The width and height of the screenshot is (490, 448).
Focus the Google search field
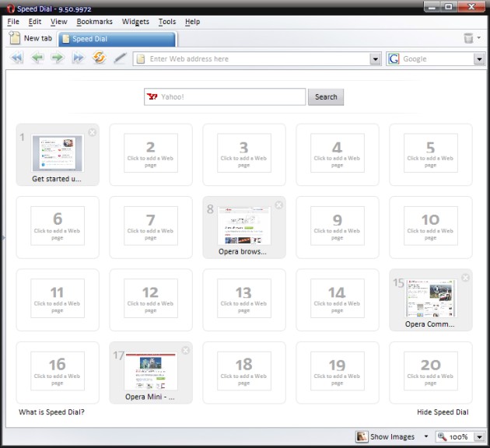(x=436, y=59)
